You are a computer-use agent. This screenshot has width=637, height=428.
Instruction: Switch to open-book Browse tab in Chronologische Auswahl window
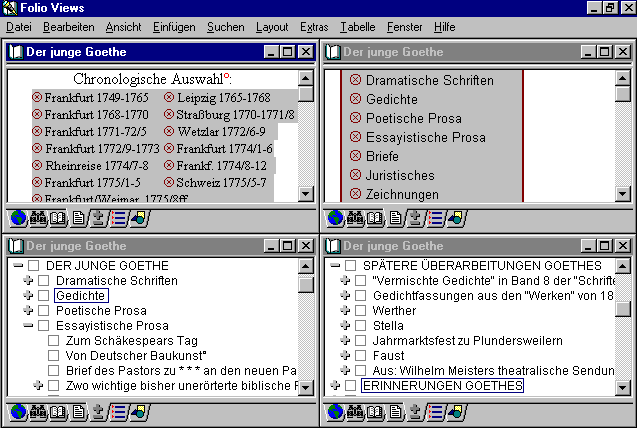(58, 218)
